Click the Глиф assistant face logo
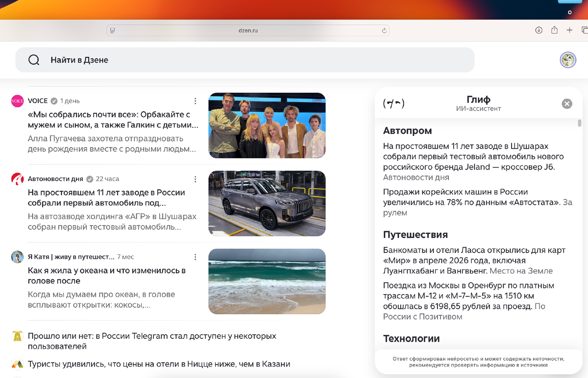The height and width of the screenshot is (378, 588). point(393,103)
